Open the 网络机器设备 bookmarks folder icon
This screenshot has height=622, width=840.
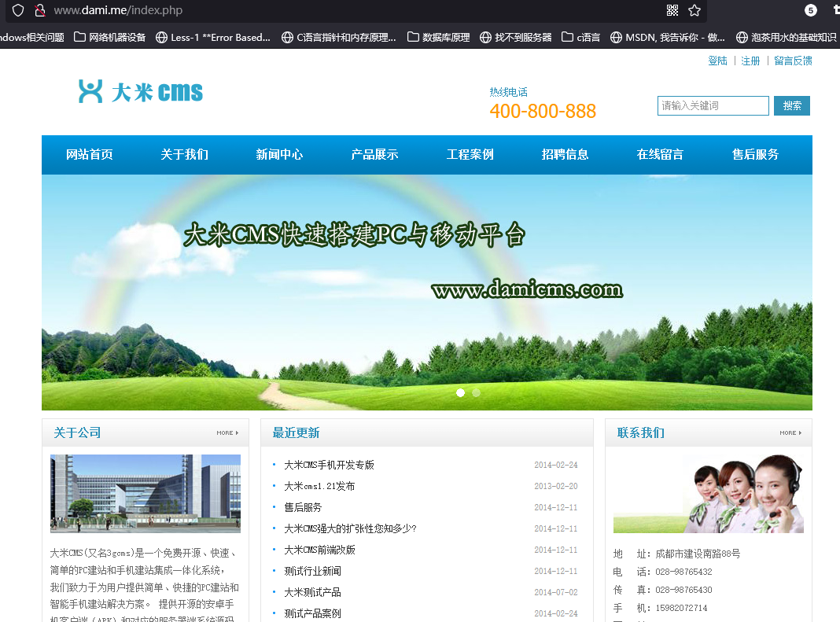81,35
